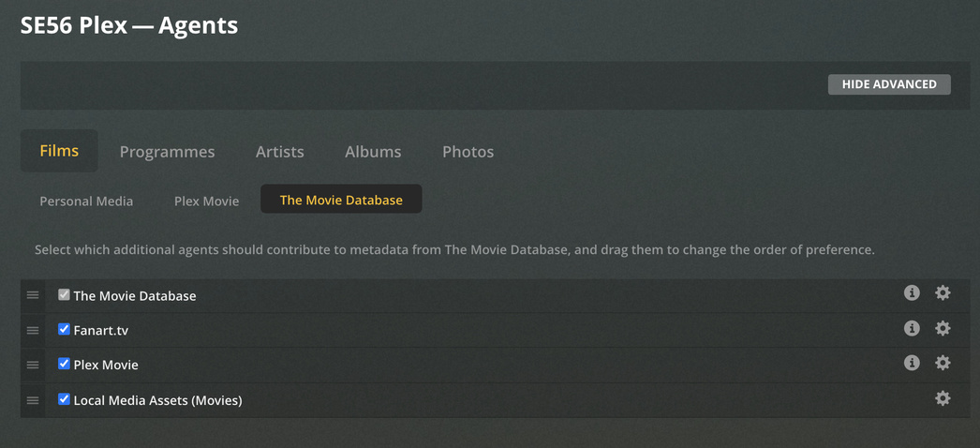Viewport: 980px width, 448px height.
Task: Open settings gear for Fanart.tv agent
Action: click(x=943, y=328)
